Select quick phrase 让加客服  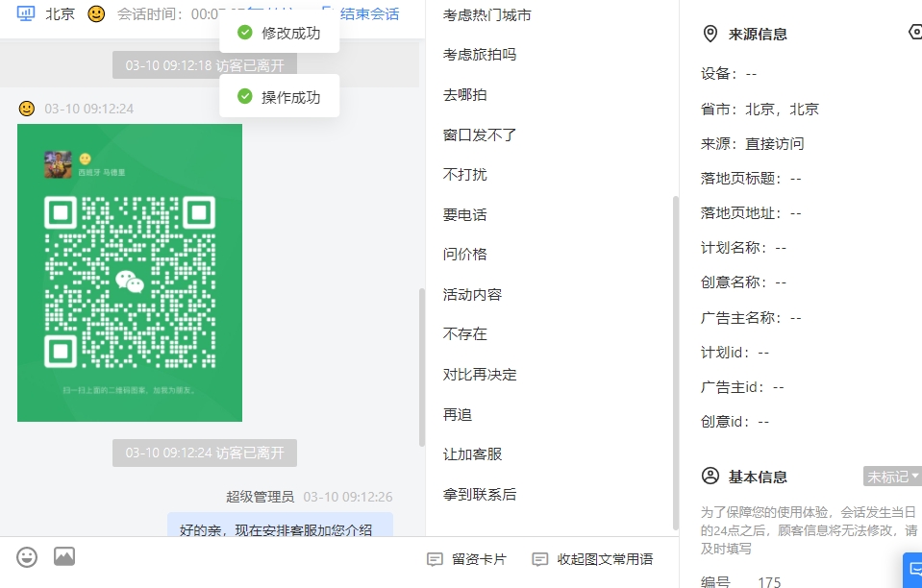coord(472,454)
